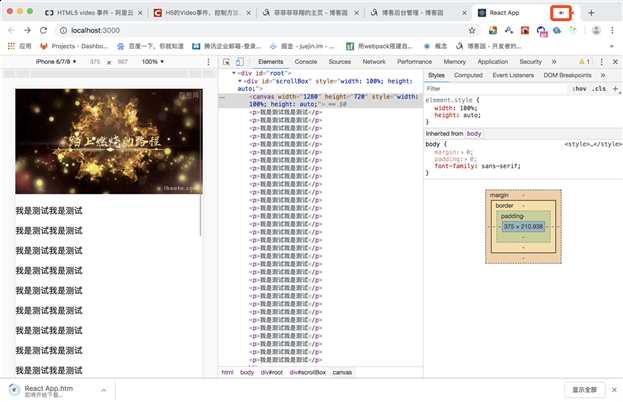Open the Apps grid shortcut in bookmarks bar
623x402 pixels.
tap(19, 46)
